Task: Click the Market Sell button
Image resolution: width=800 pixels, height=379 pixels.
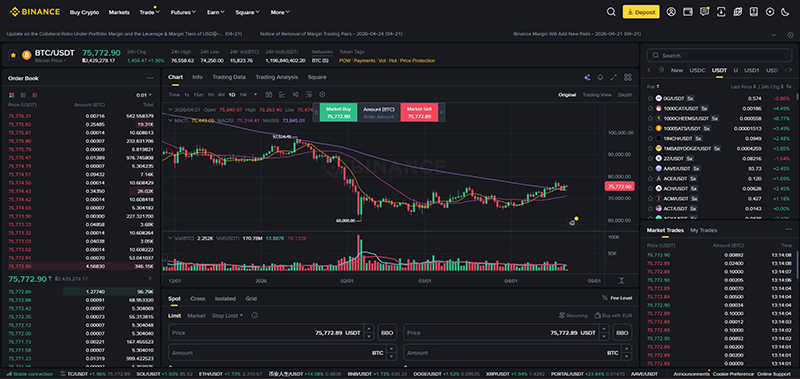Action: [419, 112]
